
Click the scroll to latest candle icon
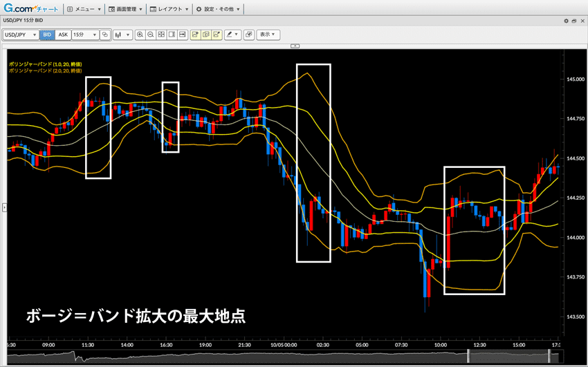[x=183, y=34]
